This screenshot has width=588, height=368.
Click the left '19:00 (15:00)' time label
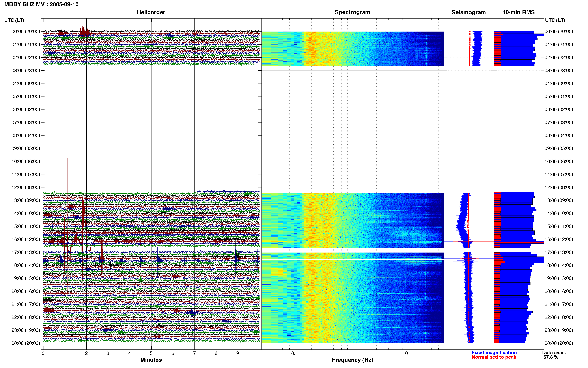26,278
